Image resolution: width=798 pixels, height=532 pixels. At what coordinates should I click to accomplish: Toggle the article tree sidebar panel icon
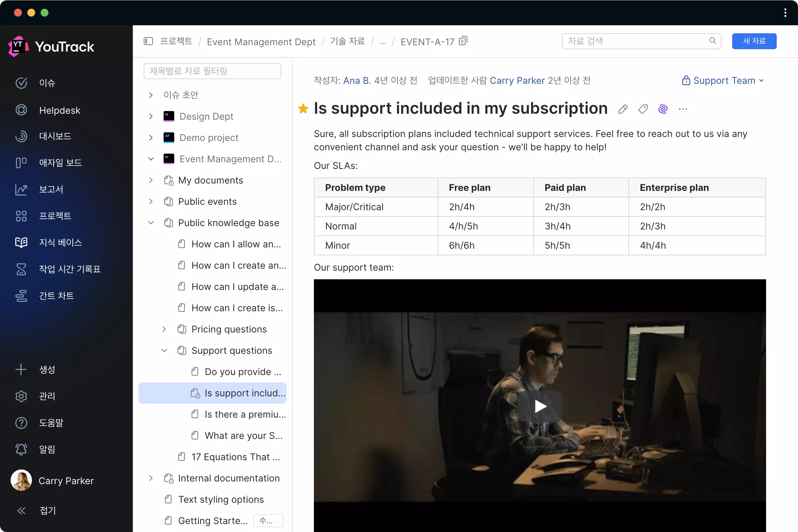[x=148, y=41]
